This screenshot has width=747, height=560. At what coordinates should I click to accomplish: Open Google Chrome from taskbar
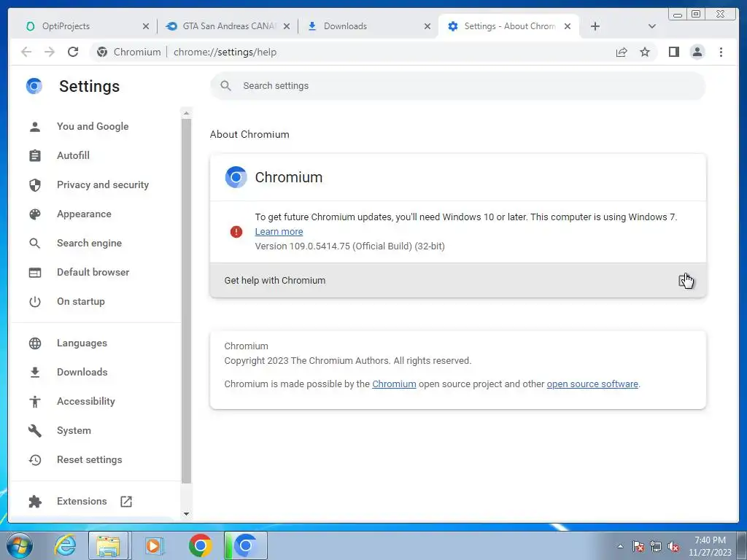point(200,545)
